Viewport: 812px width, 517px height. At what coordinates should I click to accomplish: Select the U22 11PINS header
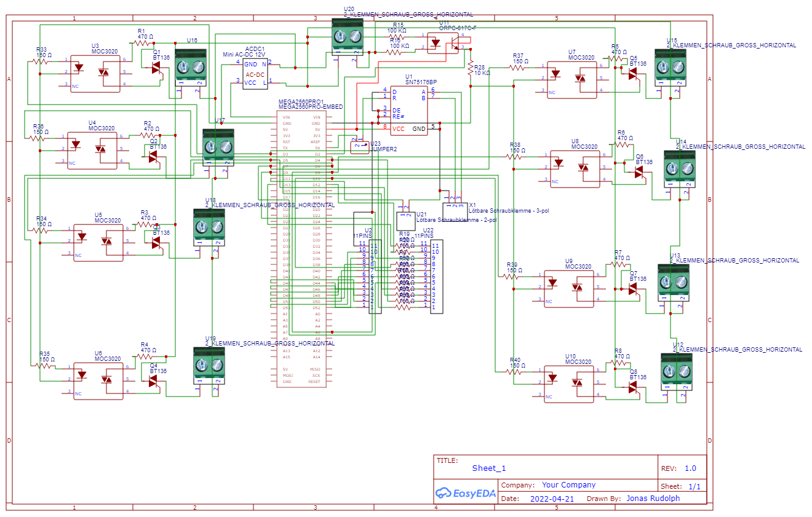[436, 277]
